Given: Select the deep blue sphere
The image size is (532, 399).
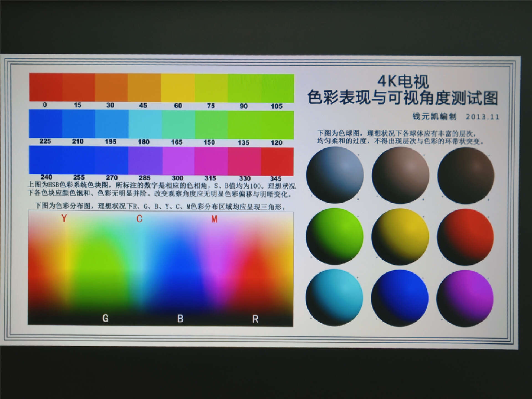Looking at the screenshot, I should pyautogui.click(x=400, y=298).
